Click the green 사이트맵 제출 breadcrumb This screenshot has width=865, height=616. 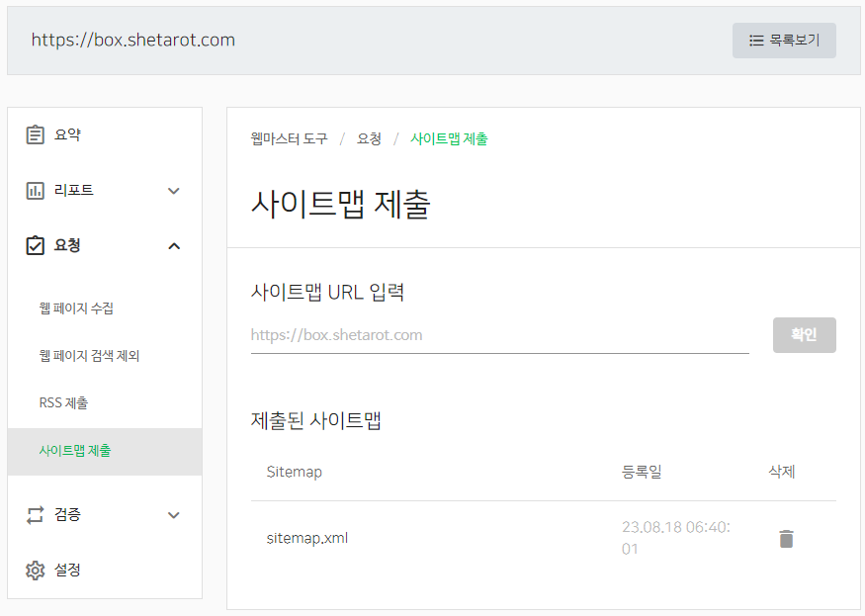tap(449, 138)
